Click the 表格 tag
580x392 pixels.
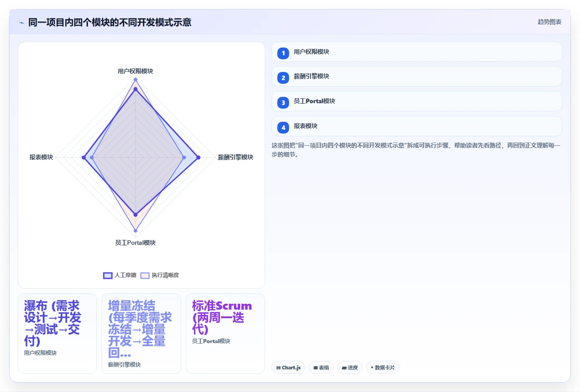321,368
